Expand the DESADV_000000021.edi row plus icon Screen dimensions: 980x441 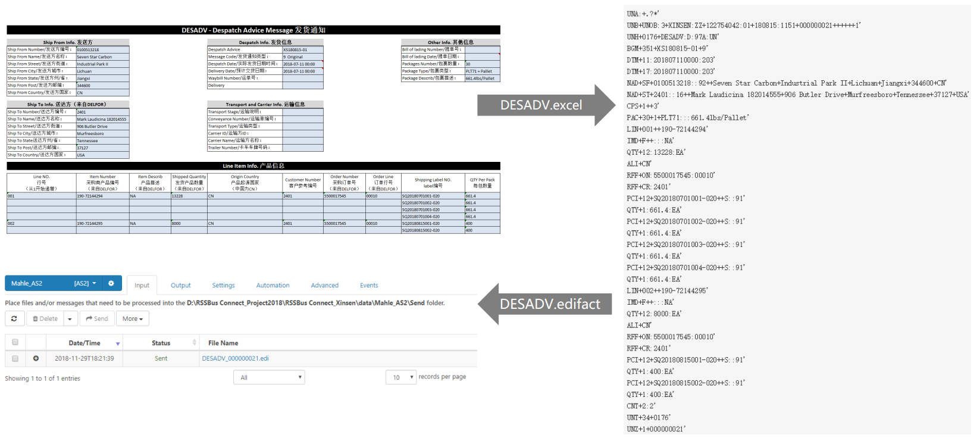[36, 358]
